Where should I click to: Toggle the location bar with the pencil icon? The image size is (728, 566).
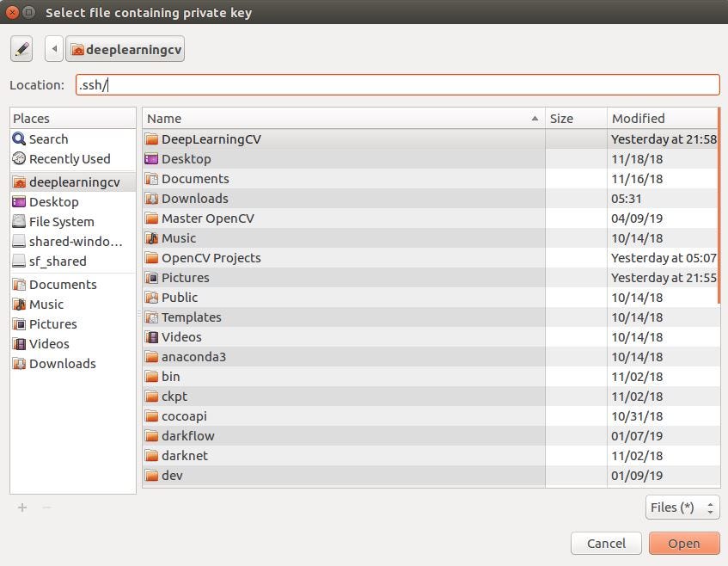pyautogui.click(x=21, y=48)
